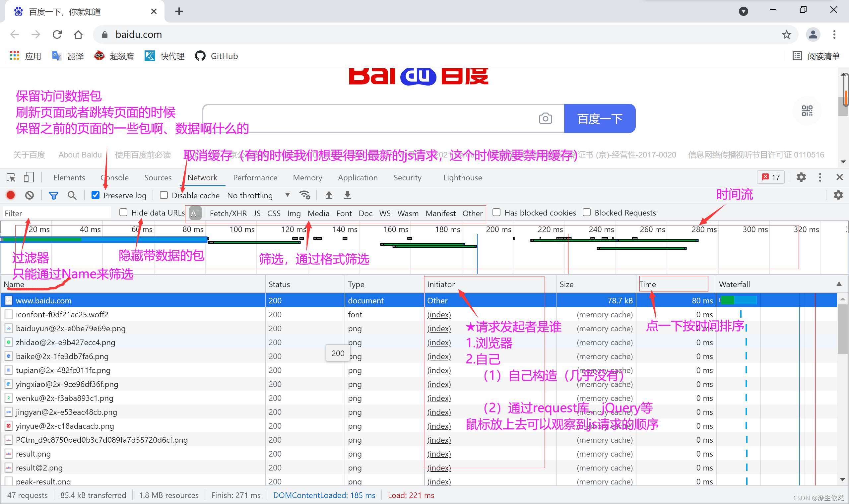Toggle device toolbar icon
This screenshot has height=504, width=849.
[29, 177]
